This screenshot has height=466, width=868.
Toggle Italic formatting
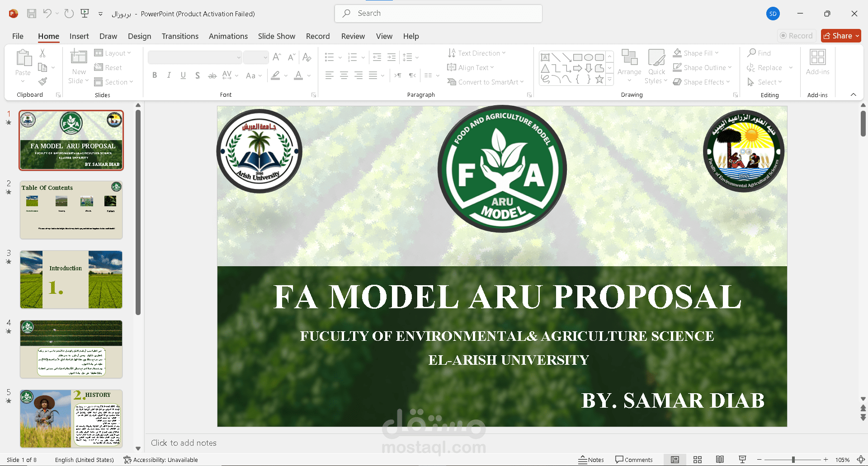(x=169, y=75)
